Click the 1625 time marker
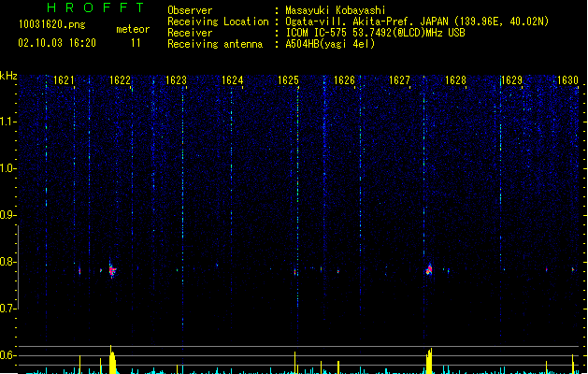The height and width of the screenshot is (374, 588). [288, 80]
